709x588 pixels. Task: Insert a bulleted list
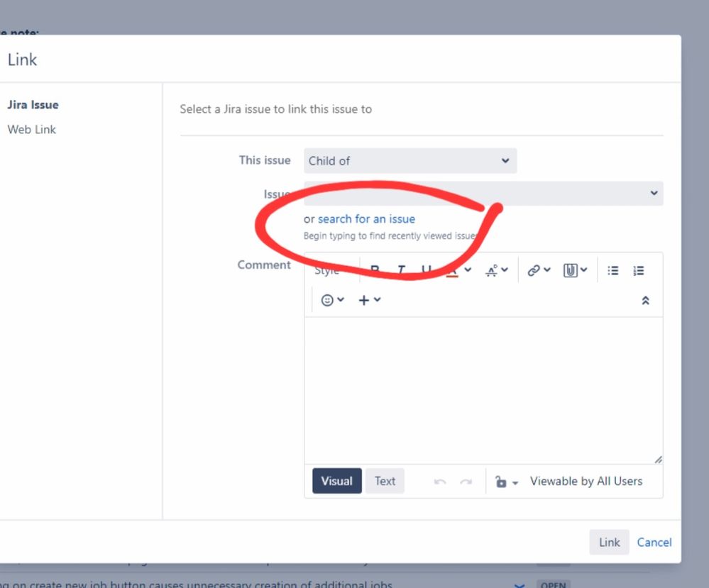(x=612, y=270)
